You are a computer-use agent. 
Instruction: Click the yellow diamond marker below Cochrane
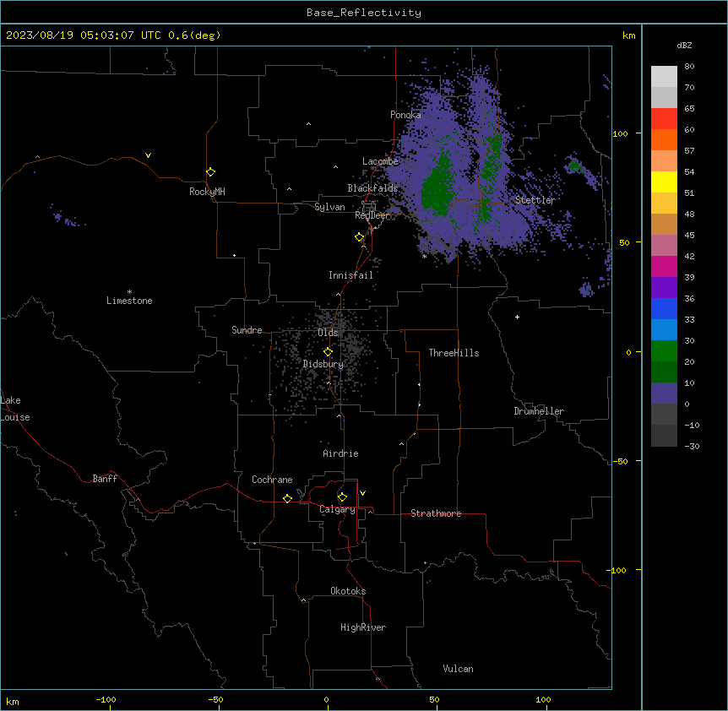pos(287,498)
